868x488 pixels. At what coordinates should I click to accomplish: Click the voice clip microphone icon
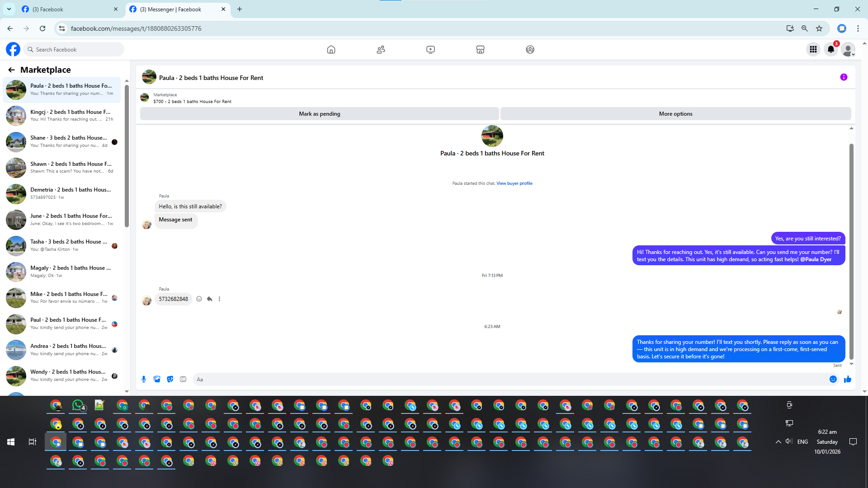click(144, 380)
